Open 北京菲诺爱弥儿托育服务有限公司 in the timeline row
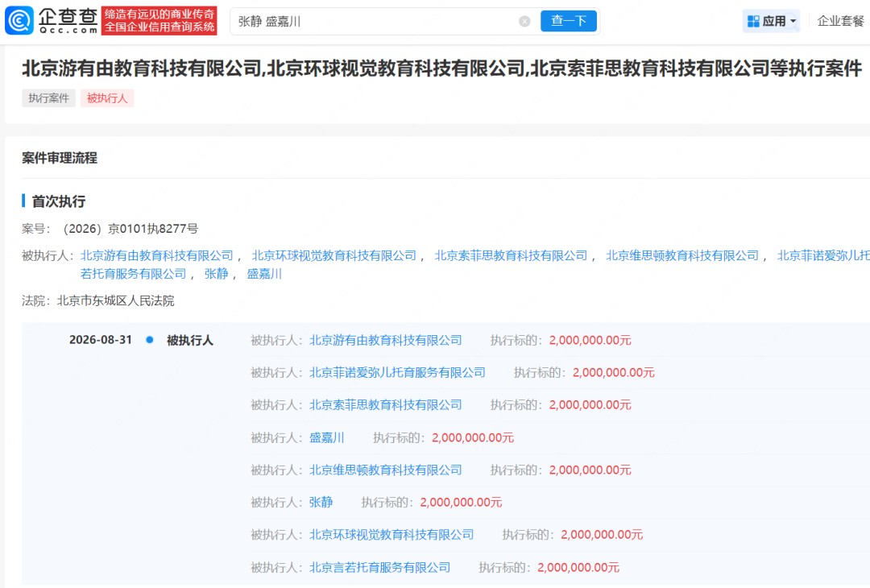Screen dimensions: 870x588 pyautogui.click(x=397, y=373)
